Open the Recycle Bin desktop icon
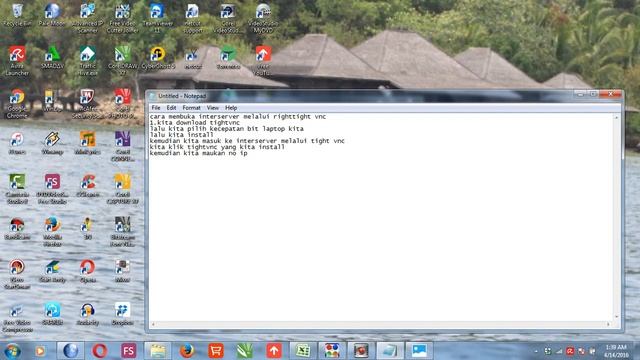 pos(17,15)
